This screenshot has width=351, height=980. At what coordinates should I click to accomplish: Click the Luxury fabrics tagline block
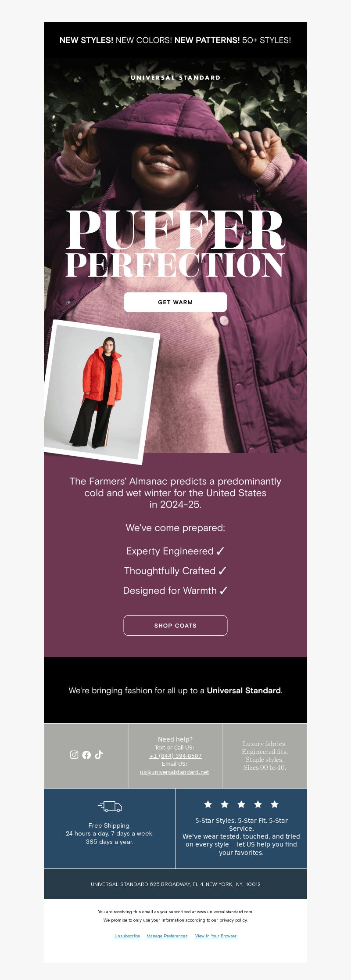pos(265,756)
